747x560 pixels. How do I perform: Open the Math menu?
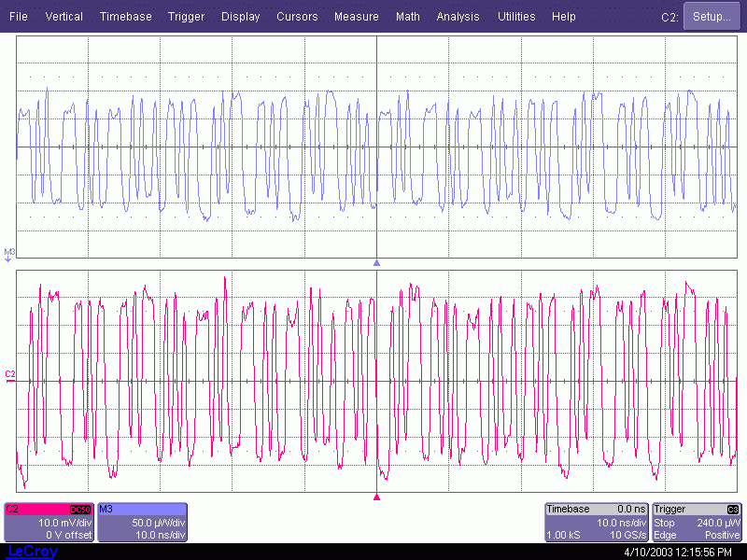pos(408,17)
